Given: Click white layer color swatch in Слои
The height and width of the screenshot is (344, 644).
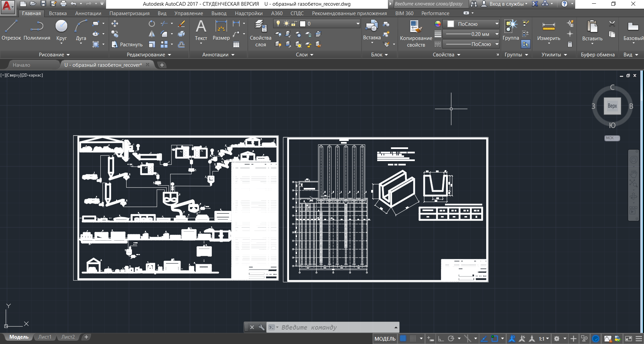Looking at the screenshot, I should tap(303, 24).
